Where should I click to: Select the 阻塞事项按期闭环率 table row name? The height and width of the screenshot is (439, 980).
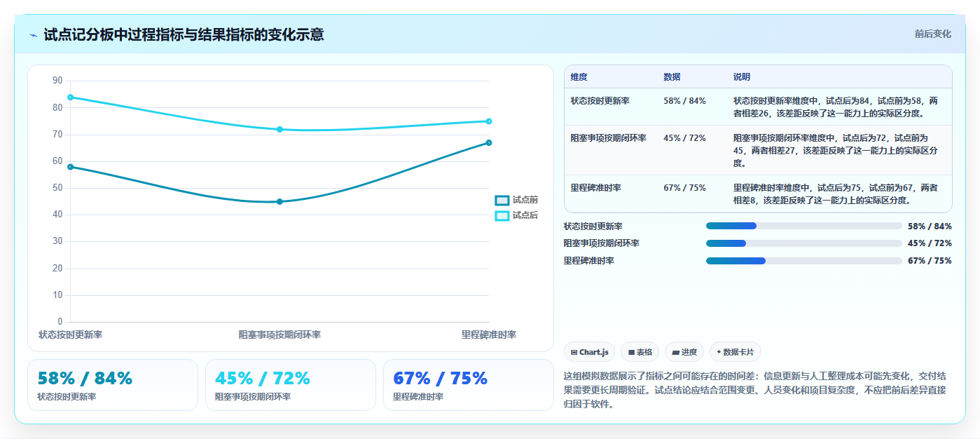coord(609,138)
